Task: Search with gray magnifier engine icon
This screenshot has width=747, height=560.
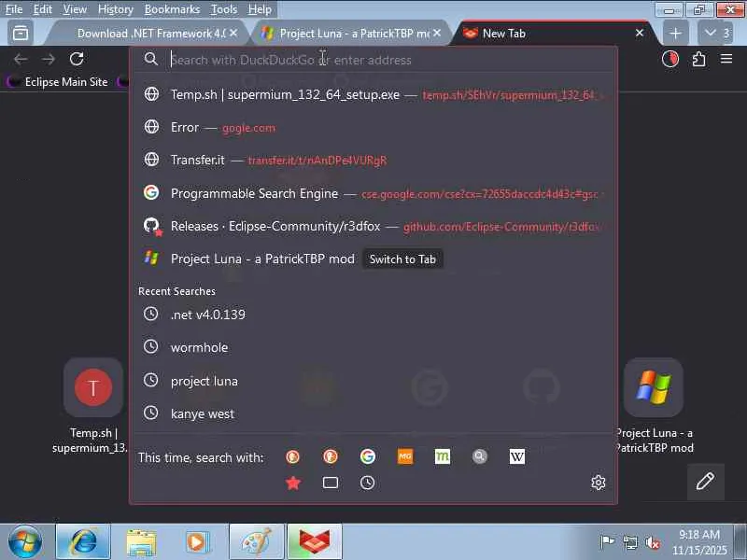Action: (x=480, y=456)
